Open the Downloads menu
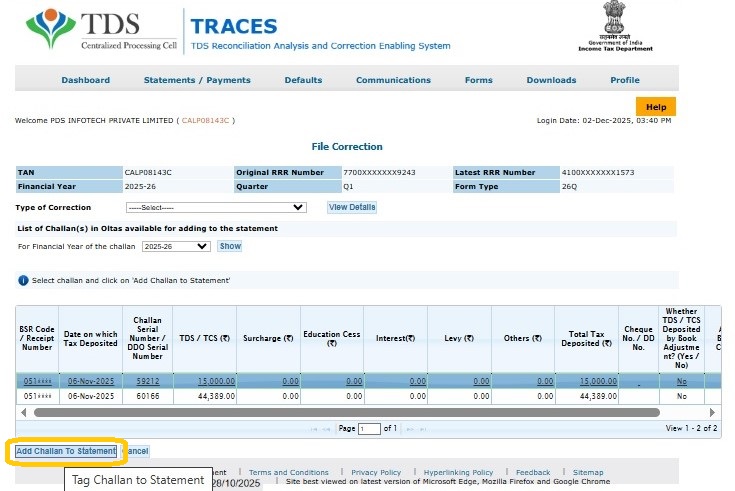This screenshot has height=491, width=735. tap(551, 80)
